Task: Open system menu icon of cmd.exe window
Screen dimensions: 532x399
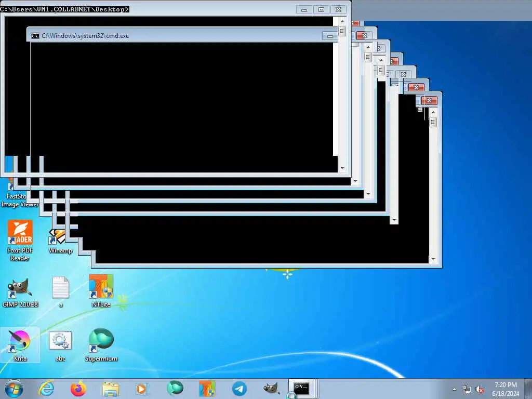Action: [x=35, y=36]
